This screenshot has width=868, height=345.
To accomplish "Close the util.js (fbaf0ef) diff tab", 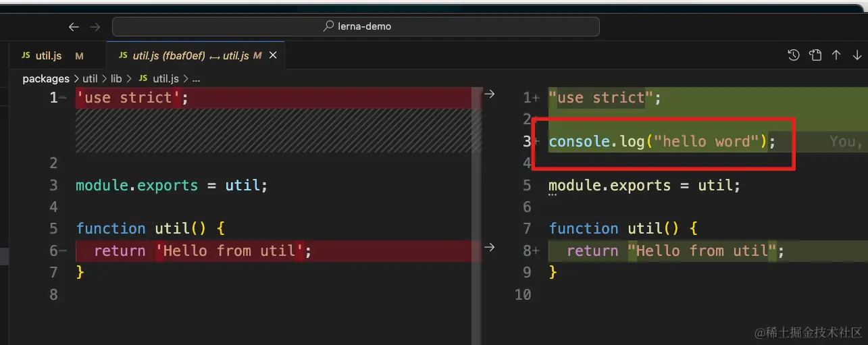I will coord(273,56).
